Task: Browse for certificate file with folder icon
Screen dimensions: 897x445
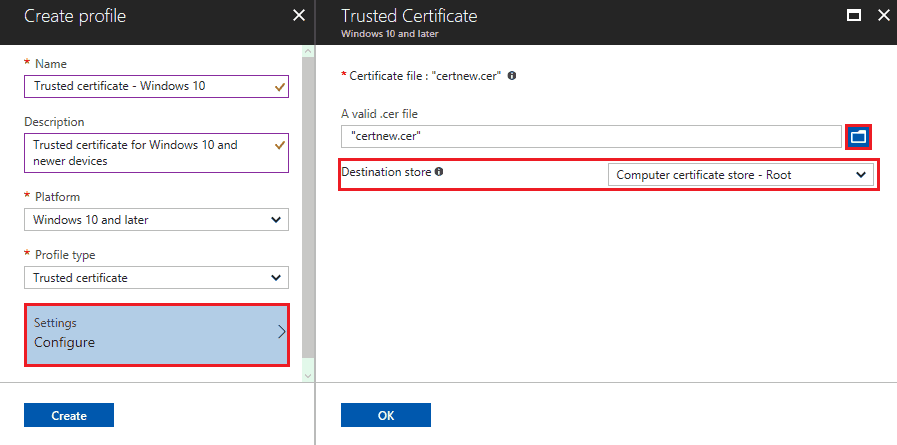Action: pos(858,137)
